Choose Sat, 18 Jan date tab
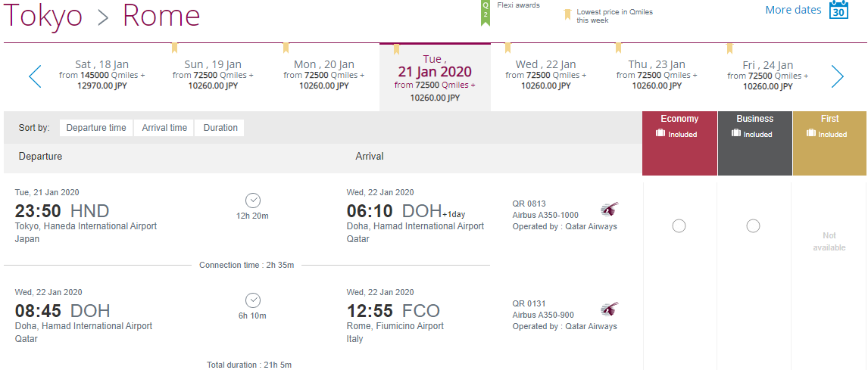The height and width of the screenshot is (370, 868). coord(101,76)
